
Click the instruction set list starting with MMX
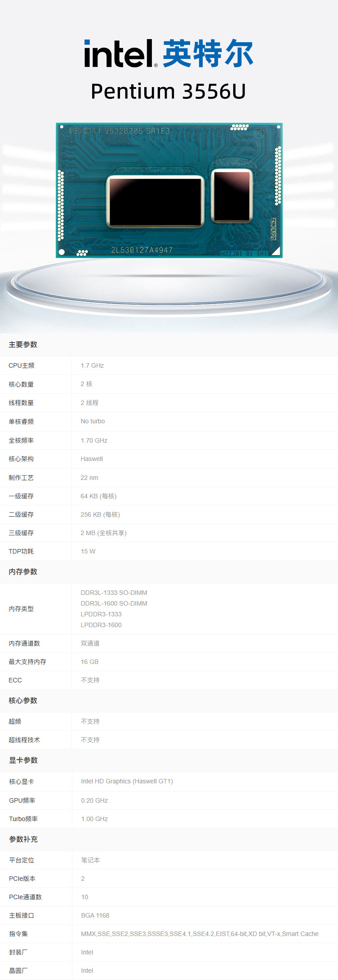coord(200,934)
